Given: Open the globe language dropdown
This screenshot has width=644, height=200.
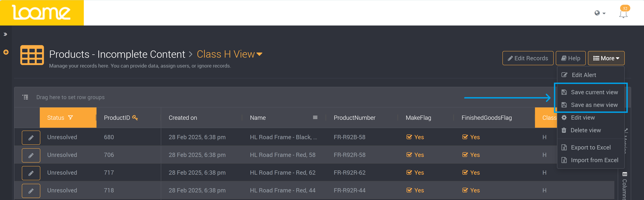Looking at the screenshot, I should point(600,13).
